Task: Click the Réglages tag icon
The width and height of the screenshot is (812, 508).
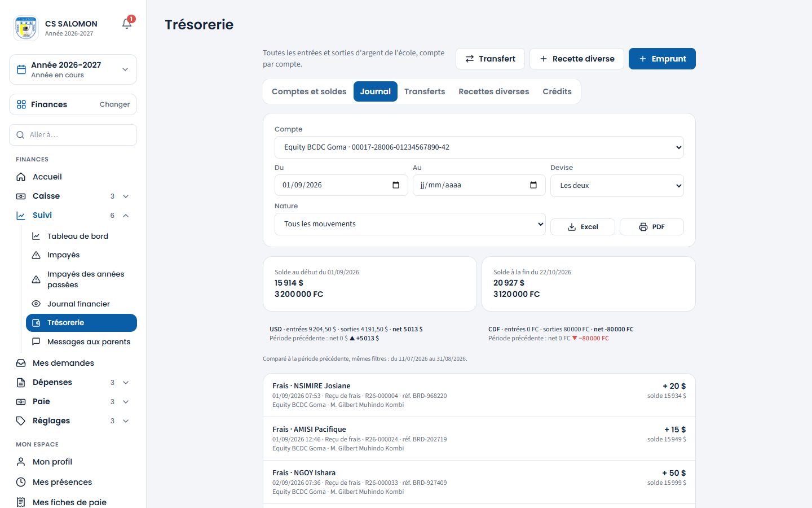Action: 21,421
